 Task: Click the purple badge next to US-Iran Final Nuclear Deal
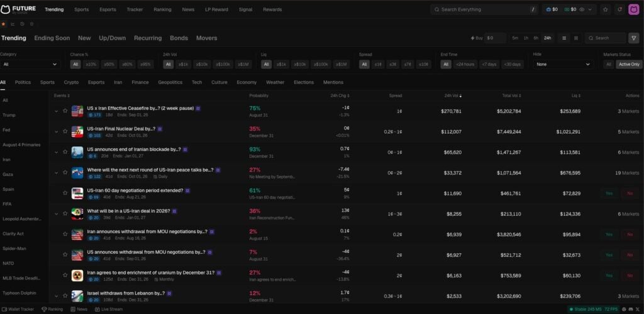pyautogui.click(x=160, y=129)
